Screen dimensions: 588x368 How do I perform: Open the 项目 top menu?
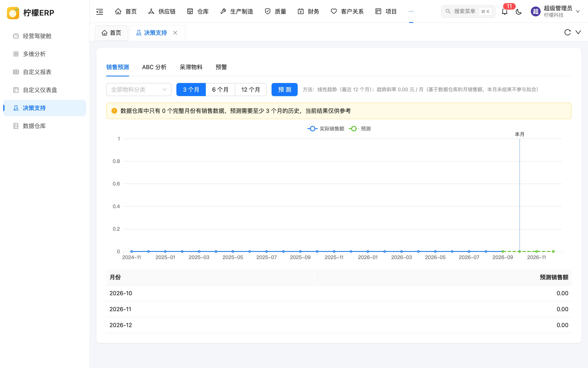click(386, 11)
